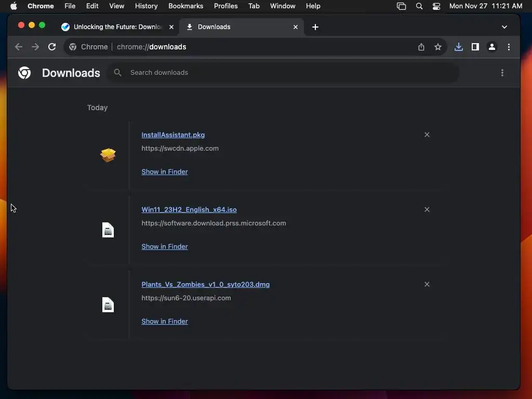Click the search magnifier in downloads search
This screenshot has width=532, height=399.
(x=117, y=73)
